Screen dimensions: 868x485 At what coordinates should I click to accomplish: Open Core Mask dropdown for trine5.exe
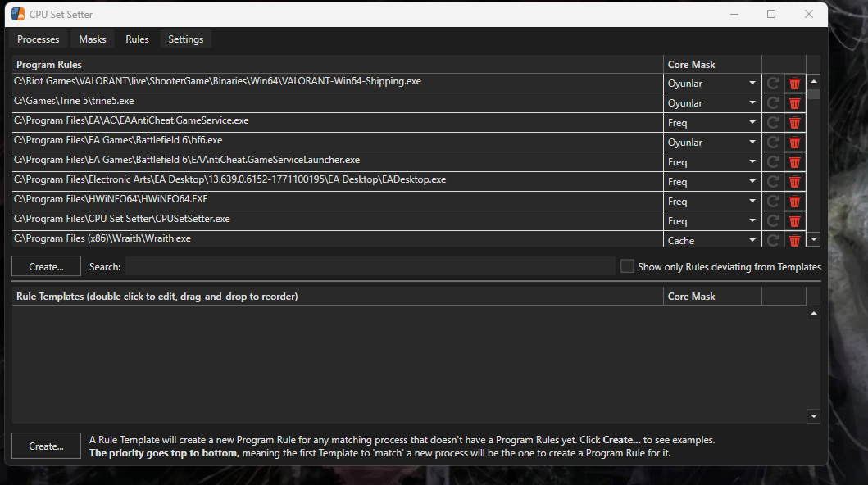point(712,103)
